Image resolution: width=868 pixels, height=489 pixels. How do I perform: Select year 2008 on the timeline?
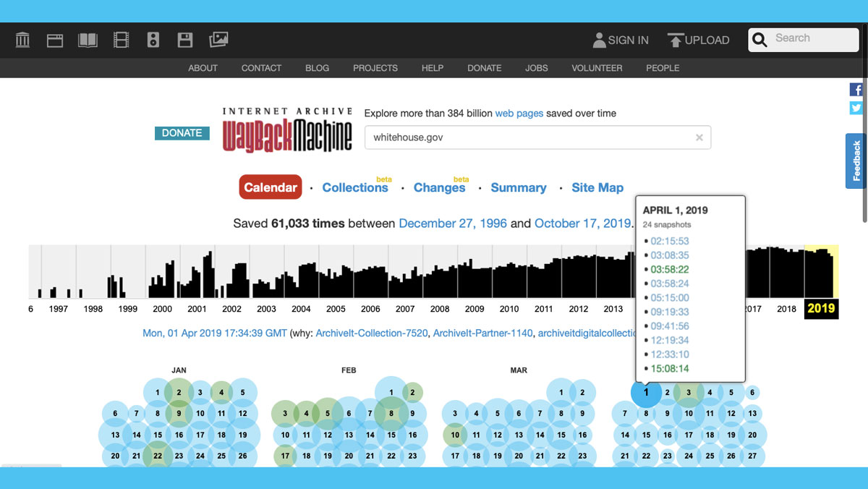click(x=440, y=309)
